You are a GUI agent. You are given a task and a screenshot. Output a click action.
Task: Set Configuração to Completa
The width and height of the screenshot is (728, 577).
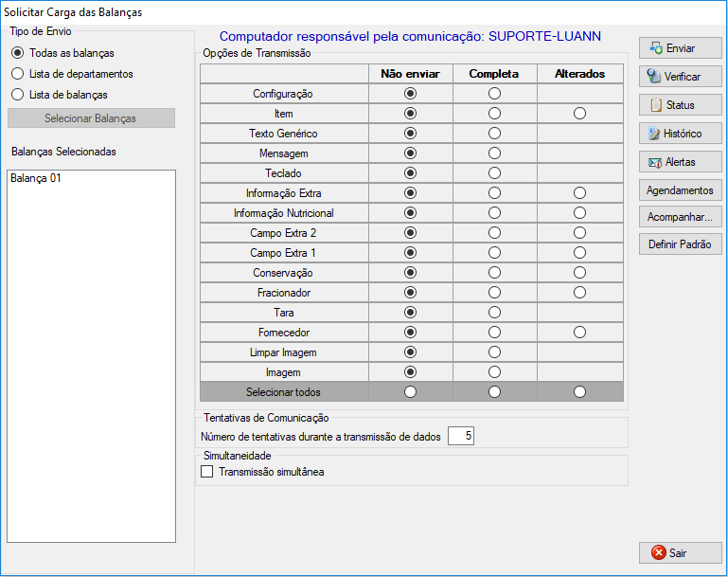tap(494, 94)
